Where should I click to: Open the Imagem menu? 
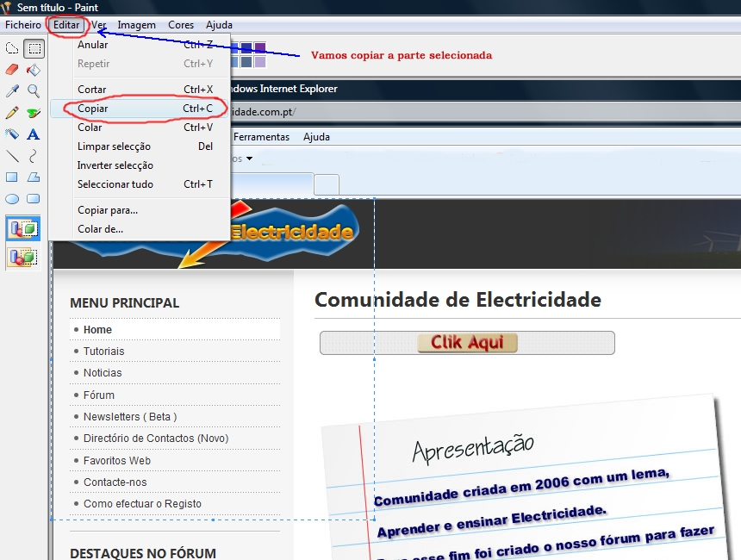(x=137, y=25)
